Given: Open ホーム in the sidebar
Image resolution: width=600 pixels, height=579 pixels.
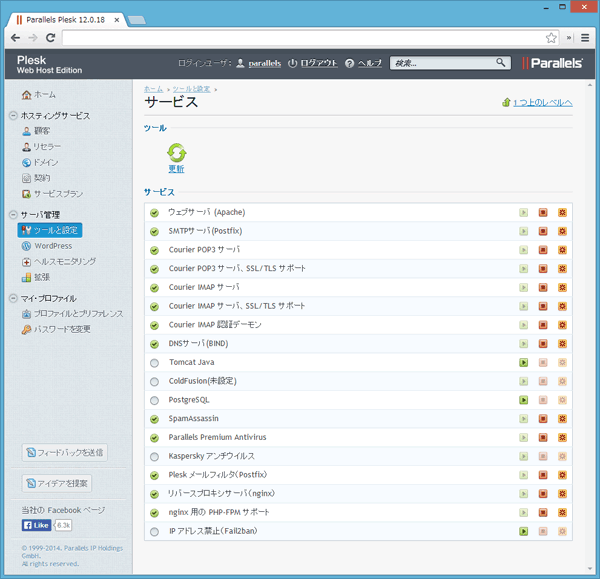Looking at the screenshot, I should click(x=39, y=95).
